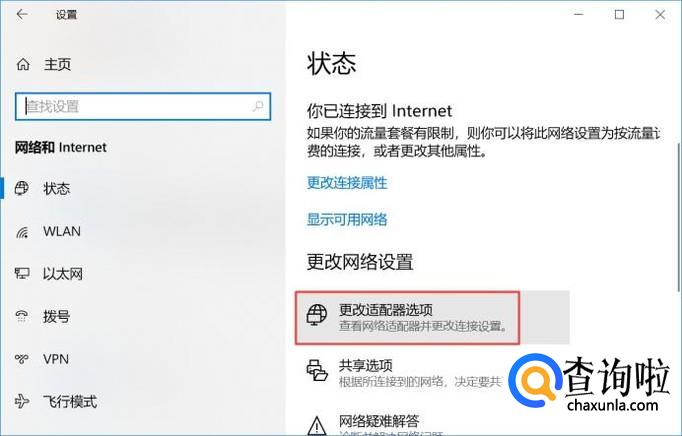This screenshot has width=682, height=436.
Task: Focus the 查找设置 search field
Action: (143, 106)
